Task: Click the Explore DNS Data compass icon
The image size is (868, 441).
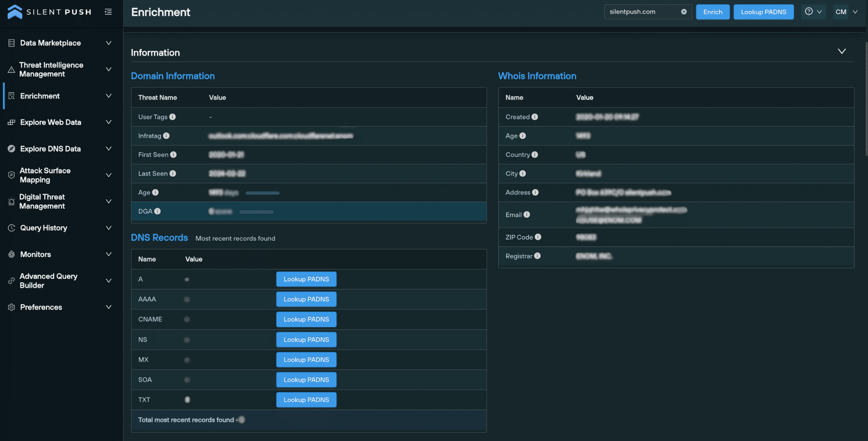Action: pos(11,149)
